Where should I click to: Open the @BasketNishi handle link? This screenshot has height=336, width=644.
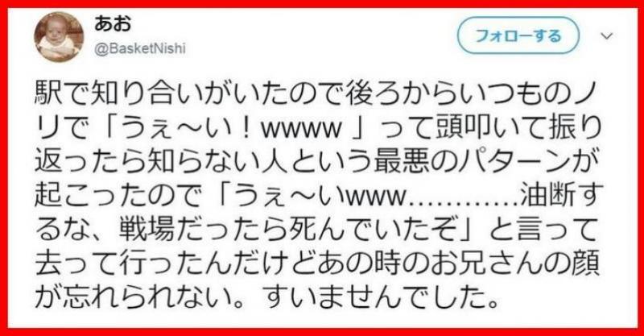pos(140,48)
